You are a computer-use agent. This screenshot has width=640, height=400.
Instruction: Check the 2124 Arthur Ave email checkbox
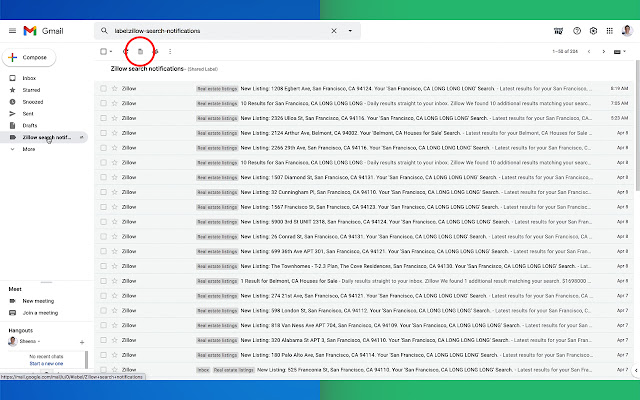pyautogui.click(x=104, y=132)
